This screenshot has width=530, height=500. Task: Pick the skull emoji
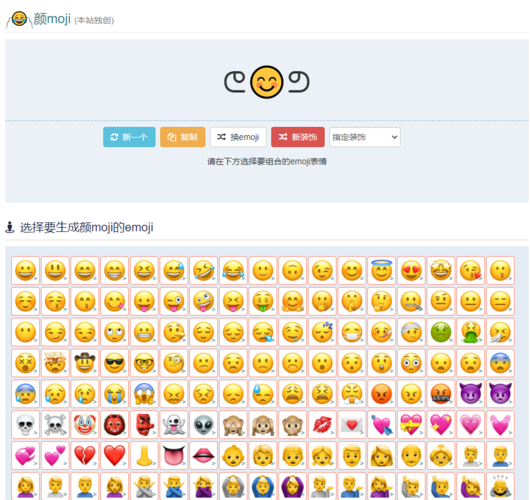point(25,425)
